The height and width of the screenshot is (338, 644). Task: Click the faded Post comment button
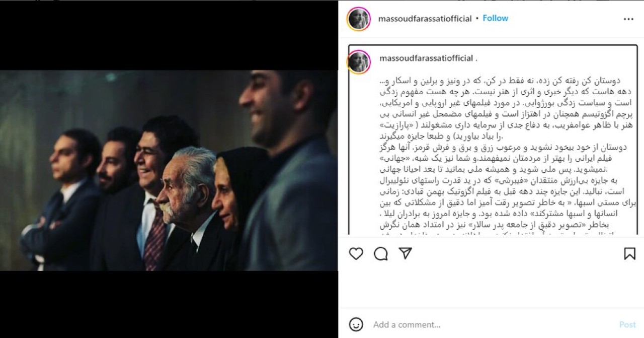(627, 324)
